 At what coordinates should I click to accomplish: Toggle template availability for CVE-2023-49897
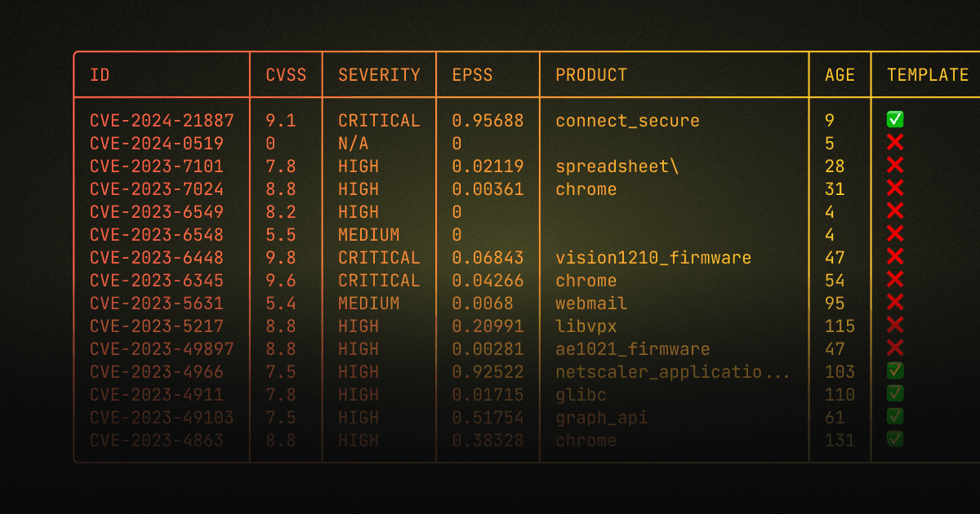point(895,348)
